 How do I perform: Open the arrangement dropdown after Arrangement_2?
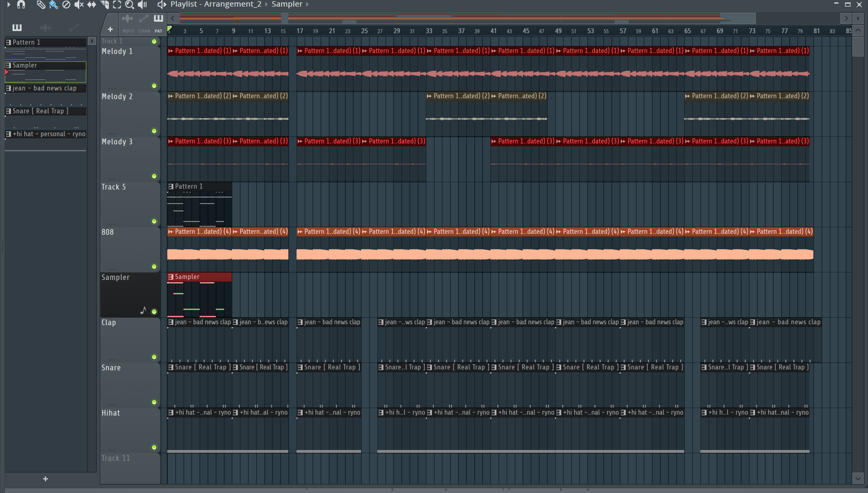pyautogui.click(x=266, y=5)
